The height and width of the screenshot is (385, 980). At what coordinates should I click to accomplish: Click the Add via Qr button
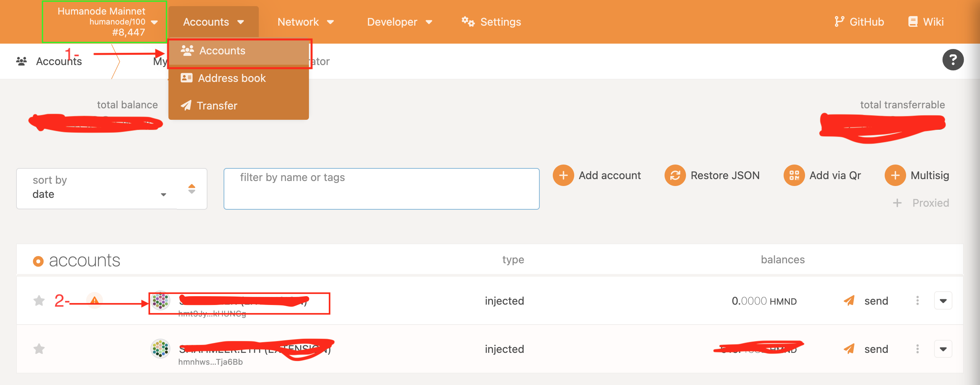(x=822, y=175)
